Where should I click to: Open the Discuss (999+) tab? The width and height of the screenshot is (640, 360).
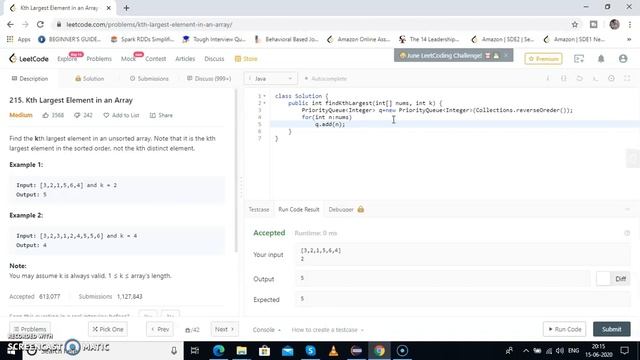pos(209,78)
